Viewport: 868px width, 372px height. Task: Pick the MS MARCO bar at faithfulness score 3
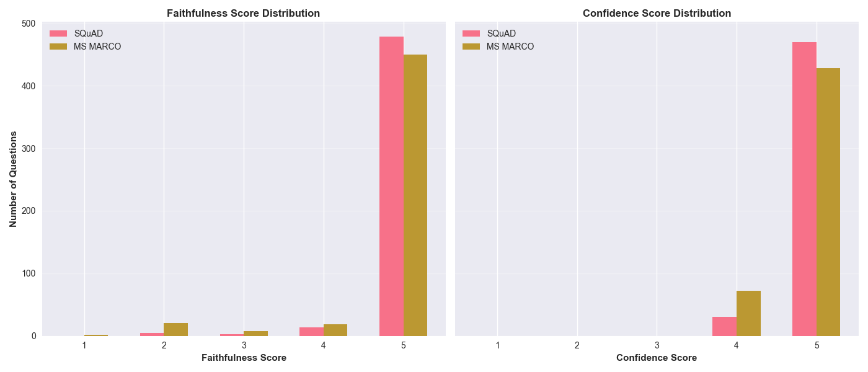coord(255,334)
